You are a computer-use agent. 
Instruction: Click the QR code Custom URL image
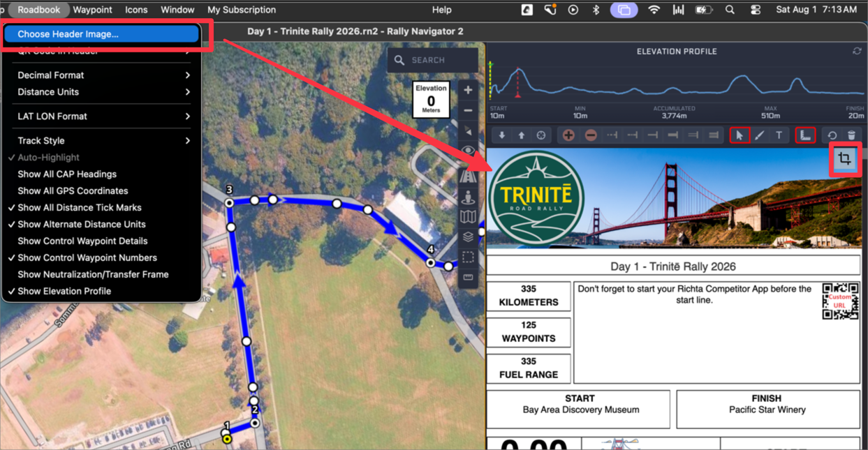coord(840,301)
